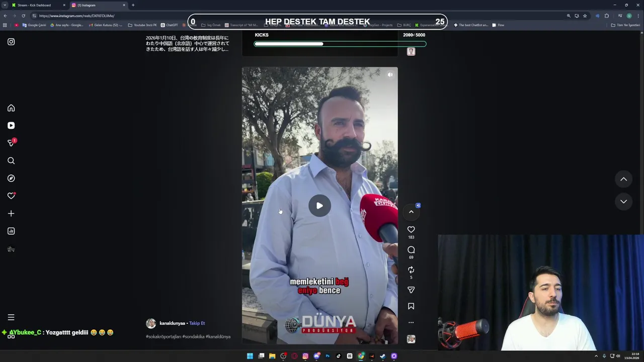The height and width of the screenshot is (362, 644).
Task: Open the Youtube İnci PK bookmark folder
Action: [x=142, y=25]
